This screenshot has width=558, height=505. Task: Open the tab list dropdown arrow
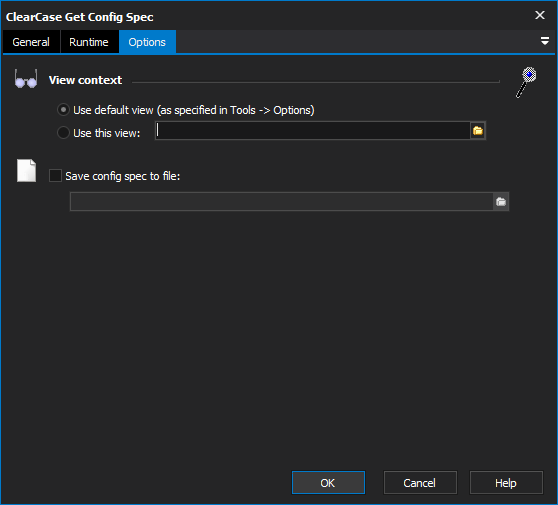(544, 41)
